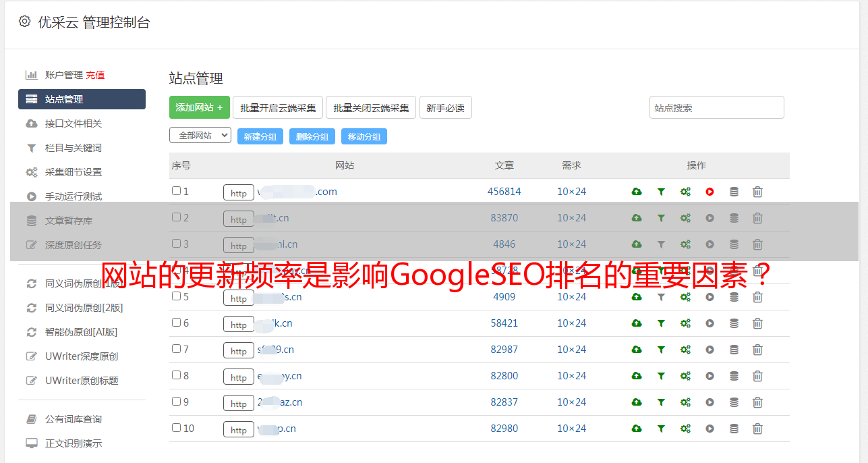Viewport: 868px width, 463px height.
Task: Click the green cloud upload icon in row 7
Action: (637, 350)
